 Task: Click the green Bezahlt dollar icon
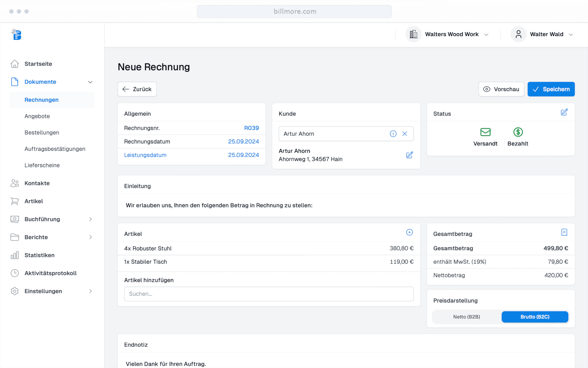click(518, 132)
